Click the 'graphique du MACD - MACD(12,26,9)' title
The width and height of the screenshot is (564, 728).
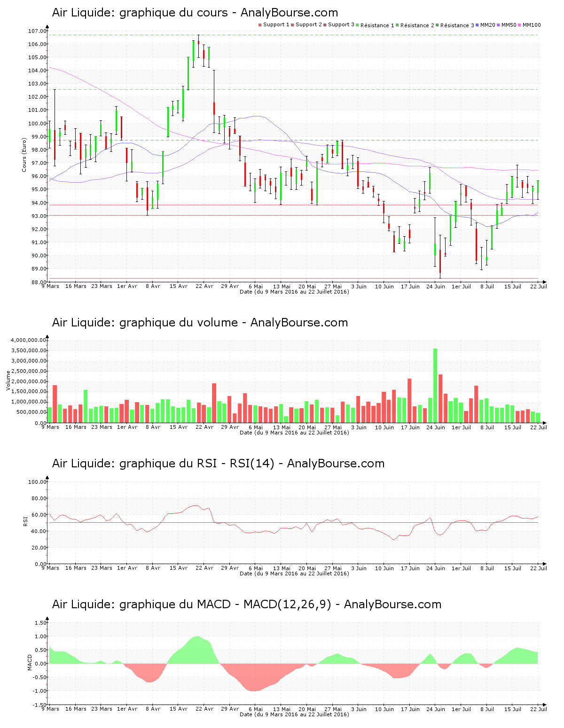pos(247,604)
